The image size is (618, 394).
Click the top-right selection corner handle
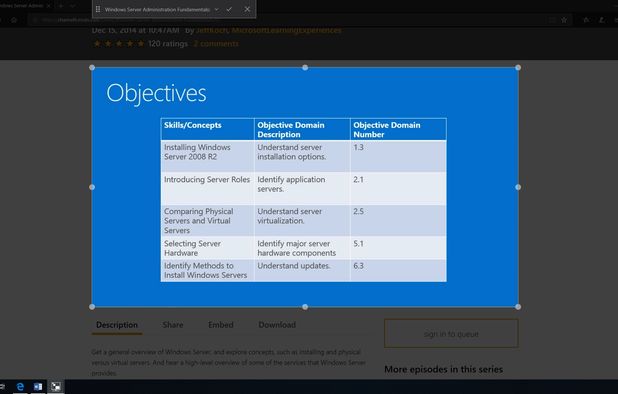point(518,68)
